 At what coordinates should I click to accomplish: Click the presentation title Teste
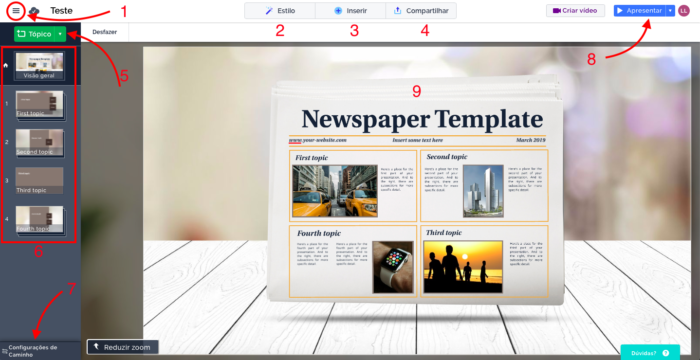[x=61, y=11]
